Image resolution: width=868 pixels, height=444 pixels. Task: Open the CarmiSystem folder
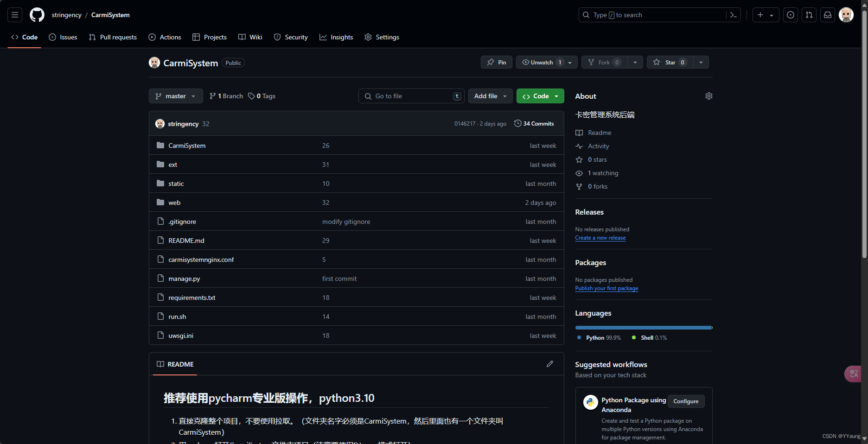pyautogui.click(x=187, y=146)
